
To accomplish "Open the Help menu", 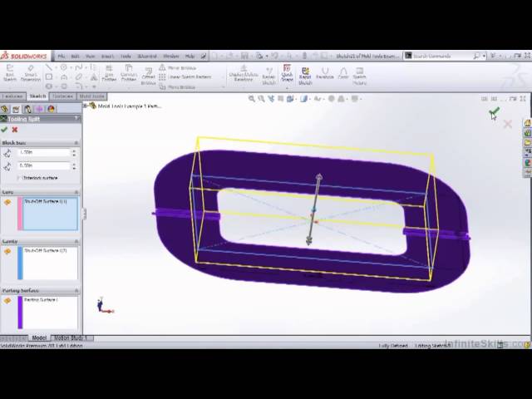I will click(190, 56).
